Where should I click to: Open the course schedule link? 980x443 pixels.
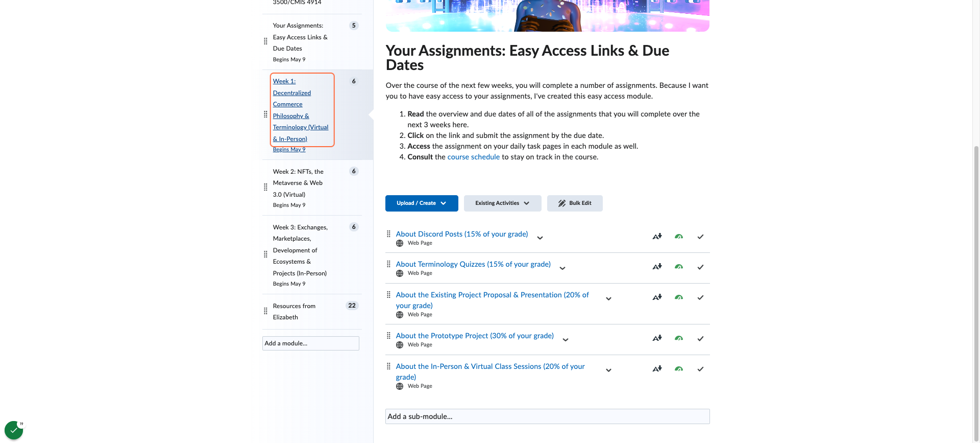coord(473,157)
